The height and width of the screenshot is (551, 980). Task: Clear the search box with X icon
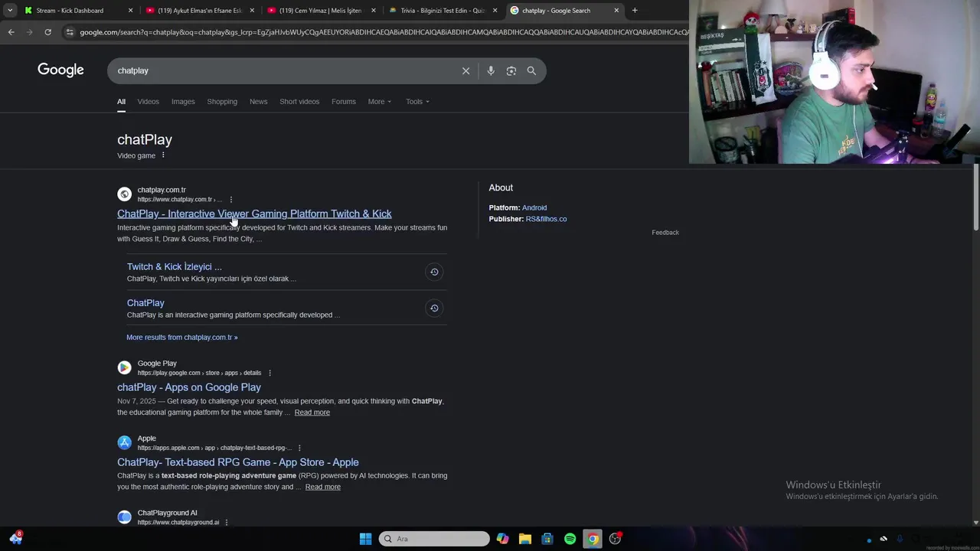(x=465, y=70)
